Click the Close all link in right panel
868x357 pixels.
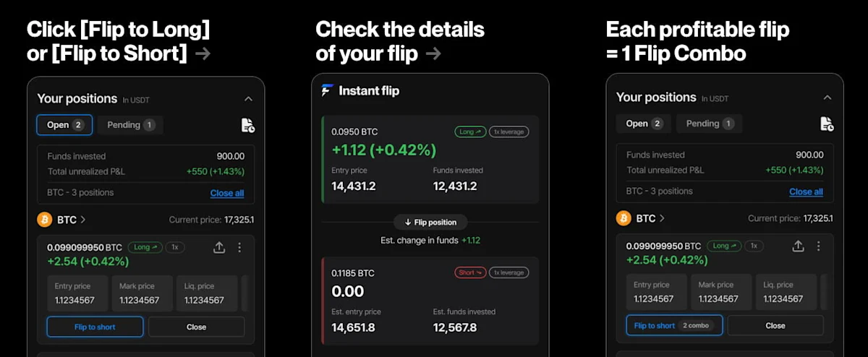(x=806, y=192)
